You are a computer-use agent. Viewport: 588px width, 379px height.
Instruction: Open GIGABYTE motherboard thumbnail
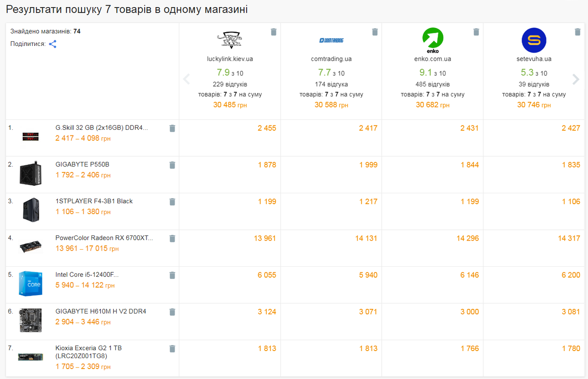pos(30,320)
